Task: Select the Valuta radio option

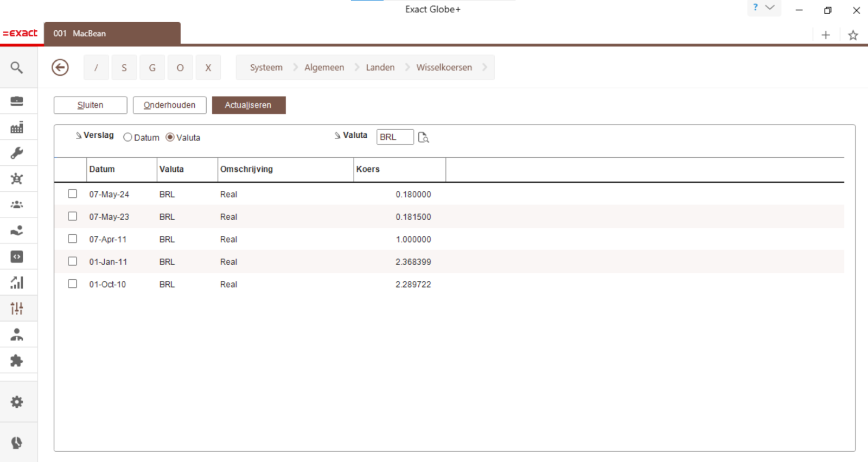Action: pyautogui.click(x=170, y=138)
